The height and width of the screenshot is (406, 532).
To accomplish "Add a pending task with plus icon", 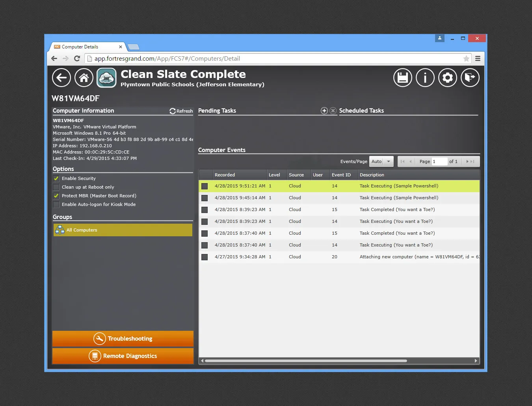I will point(324,111).
